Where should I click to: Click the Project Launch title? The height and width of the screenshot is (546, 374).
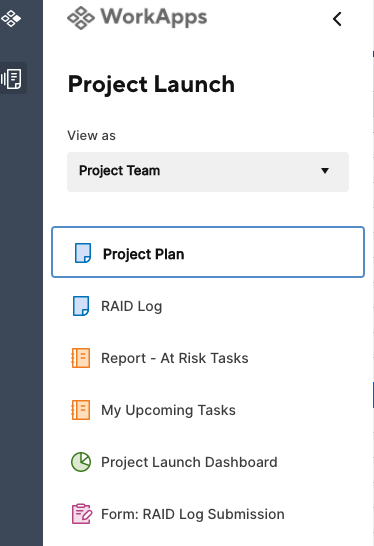point(151,85)
